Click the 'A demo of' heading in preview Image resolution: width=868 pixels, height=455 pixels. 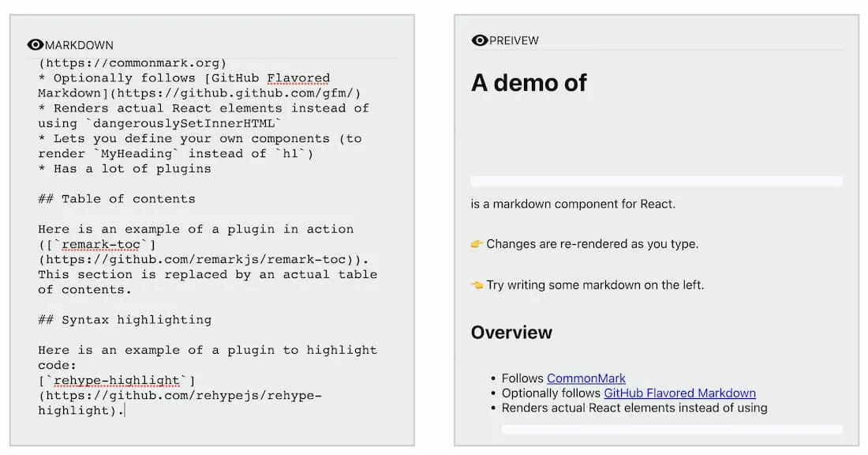[529, 82]
